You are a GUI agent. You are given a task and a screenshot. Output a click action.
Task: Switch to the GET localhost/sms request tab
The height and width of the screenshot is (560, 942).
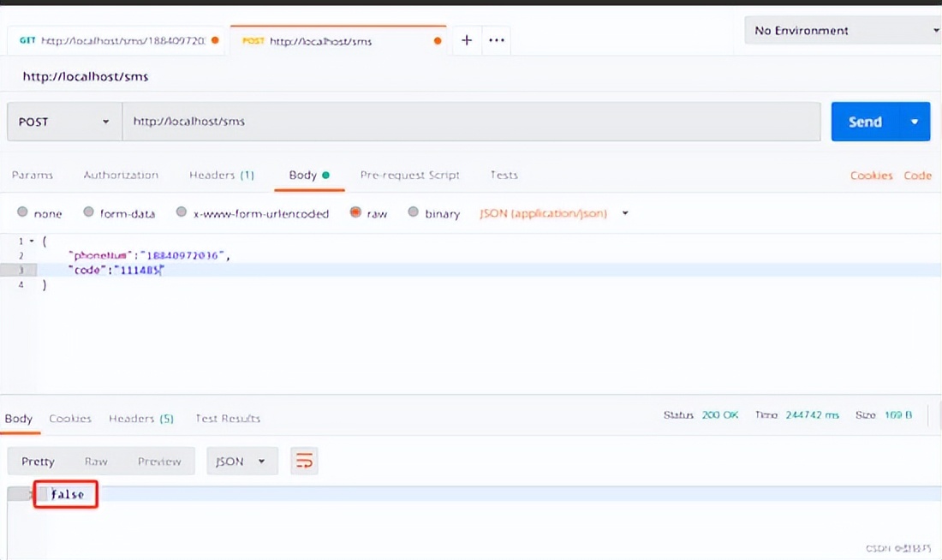point(116,40)
